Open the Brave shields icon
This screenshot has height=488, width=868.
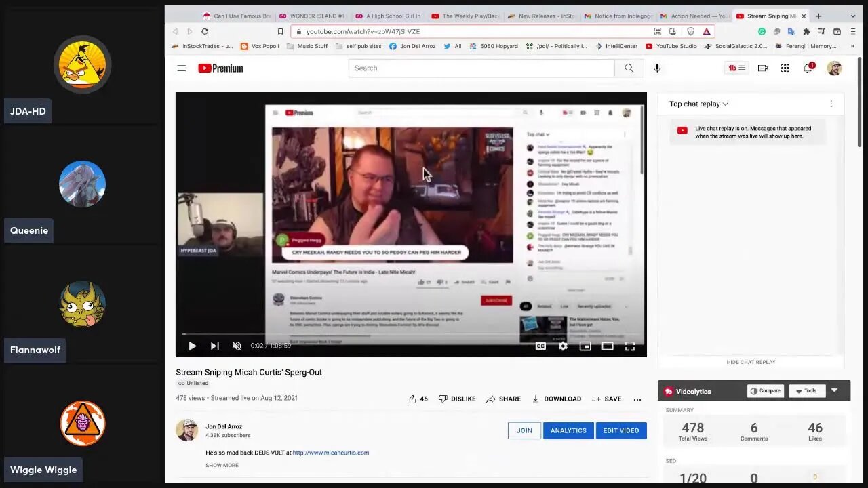(x=691, y=31)
